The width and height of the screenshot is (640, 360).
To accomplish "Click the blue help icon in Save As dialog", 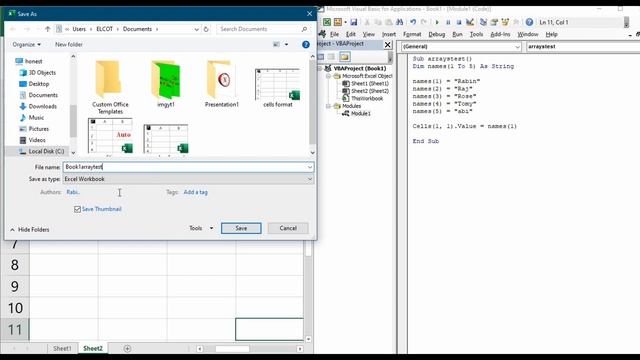I will (306, 44).
